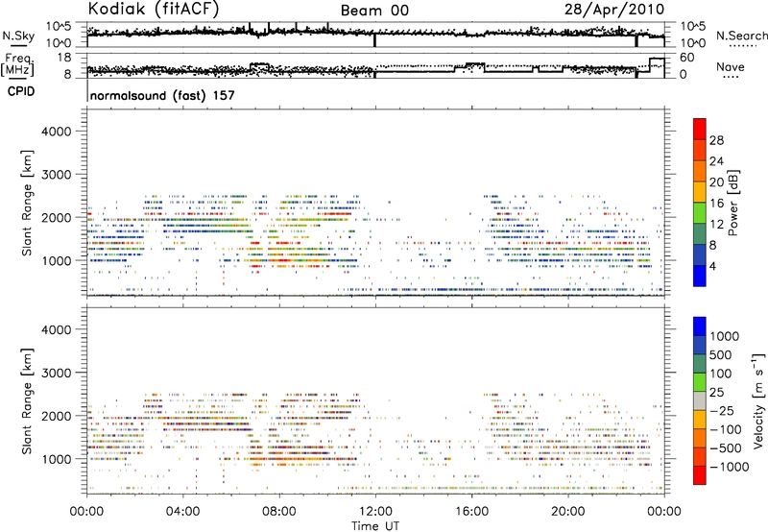The image size is (768, 532).
Task: Click the '12' value on Power colorbar
Action: (x=716, y=225)
